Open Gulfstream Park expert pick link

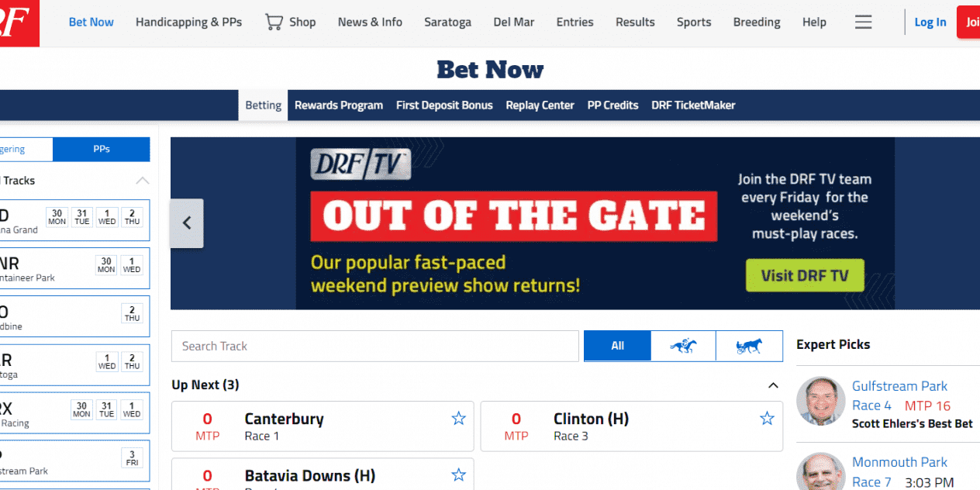899,386
